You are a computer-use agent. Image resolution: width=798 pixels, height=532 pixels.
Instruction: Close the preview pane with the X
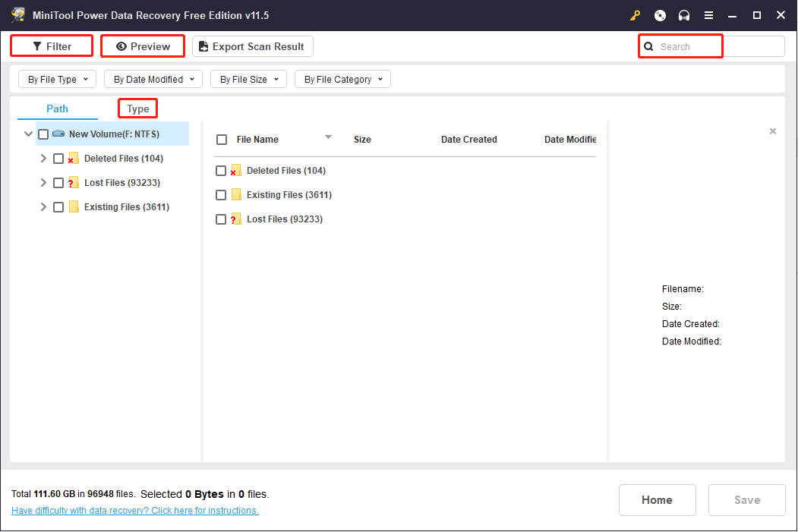tap(772, 131)
